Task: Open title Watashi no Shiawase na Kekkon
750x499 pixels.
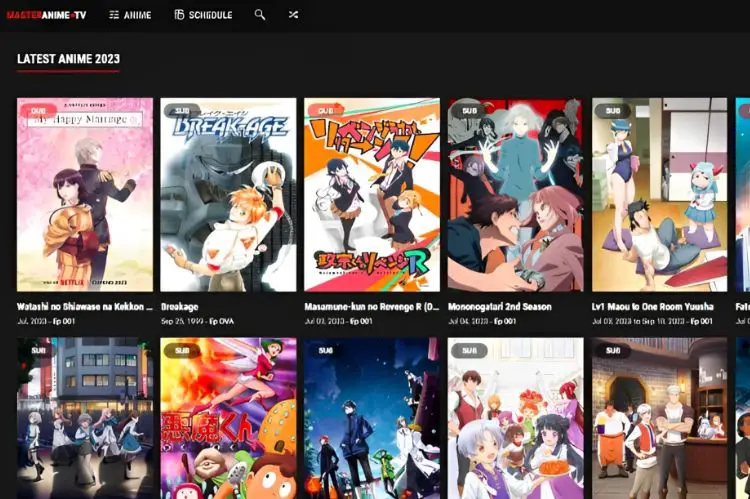Action: (x=85, y=307)
